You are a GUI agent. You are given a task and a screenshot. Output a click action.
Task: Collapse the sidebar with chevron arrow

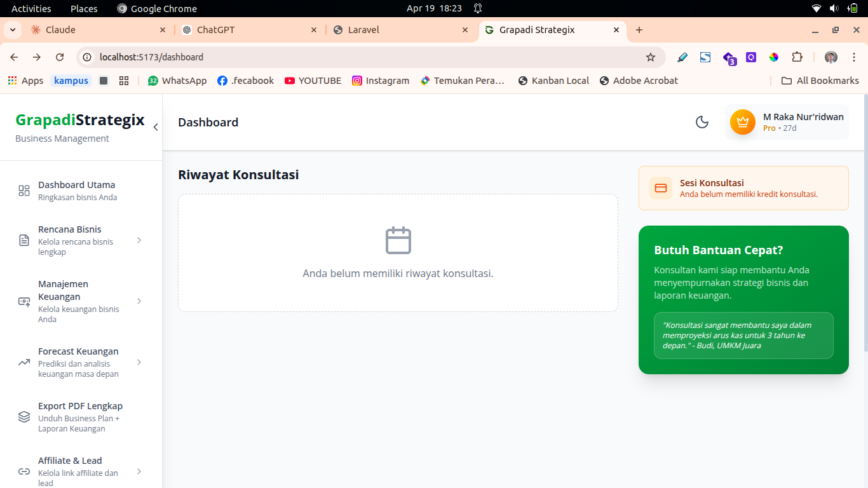tap(156, 127)
